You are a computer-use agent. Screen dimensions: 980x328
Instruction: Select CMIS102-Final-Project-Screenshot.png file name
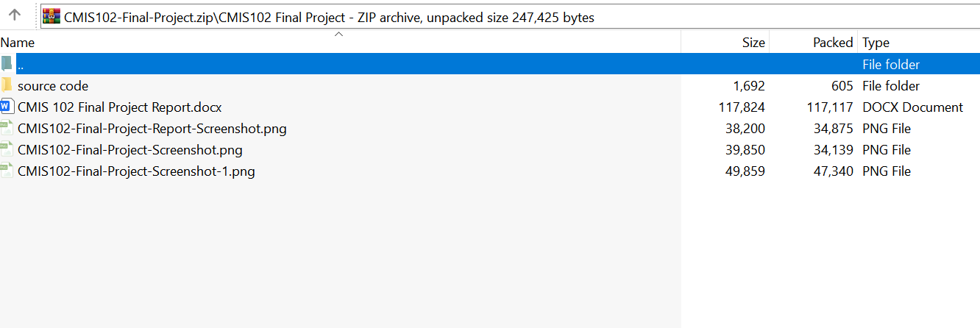[x=129, y=150]
